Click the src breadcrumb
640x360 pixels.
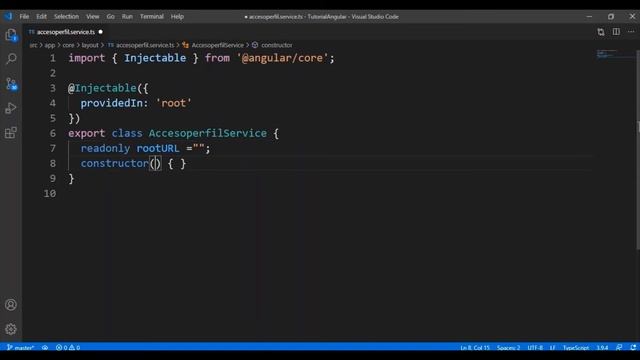(33, 45)
